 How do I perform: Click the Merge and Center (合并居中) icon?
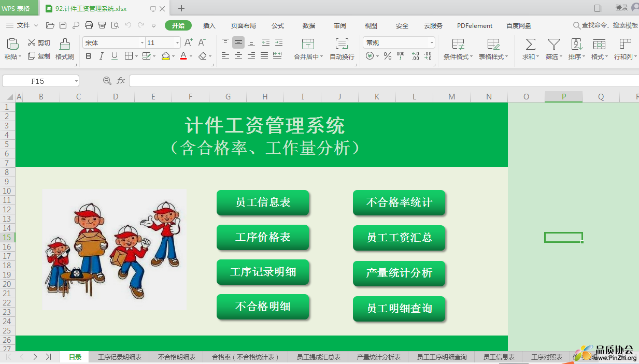[308, 44]
